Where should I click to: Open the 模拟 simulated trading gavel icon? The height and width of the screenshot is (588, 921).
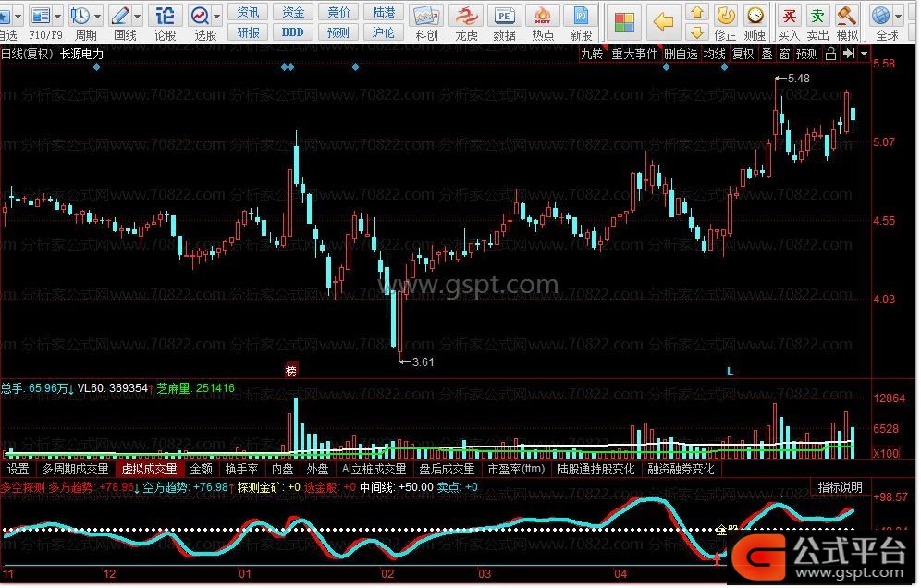pyautogui.click(x=846, y=16)
